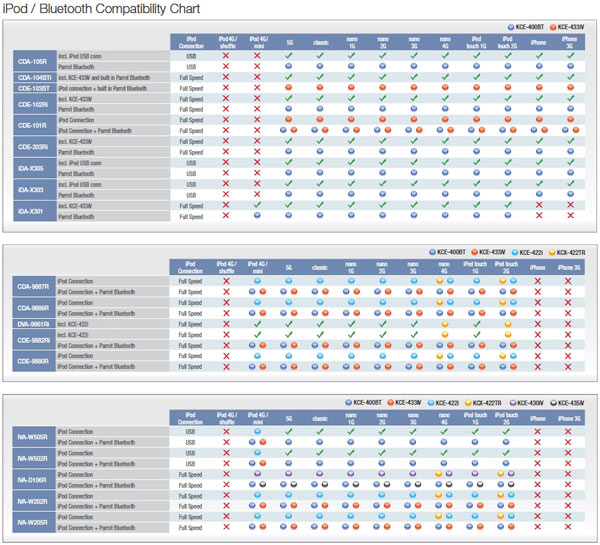Click 'incl. KCE-433W and built in Parrot Bluetooth' text

coord(104,78)
